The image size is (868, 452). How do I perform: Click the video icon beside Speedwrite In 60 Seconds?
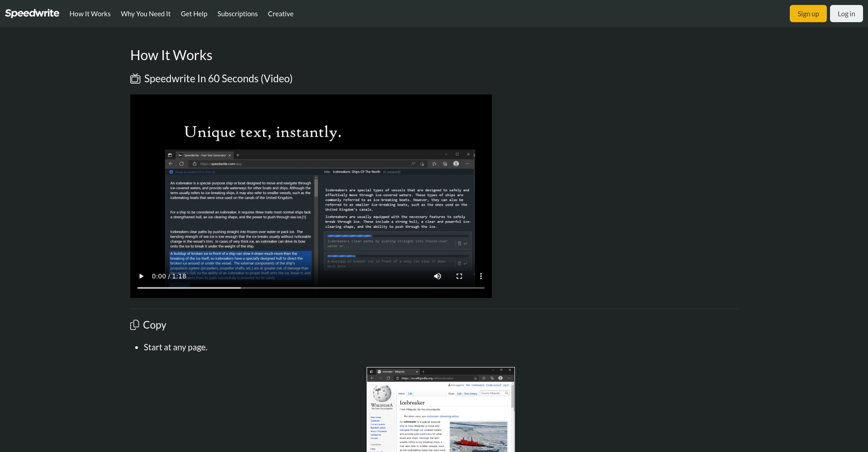135,79
